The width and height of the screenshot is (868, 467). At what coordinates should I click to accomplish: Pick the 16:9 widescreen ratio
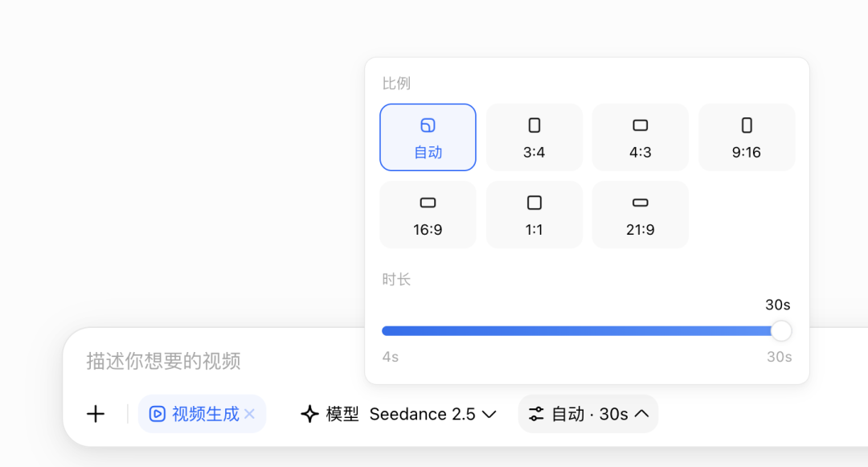(428, 215)
